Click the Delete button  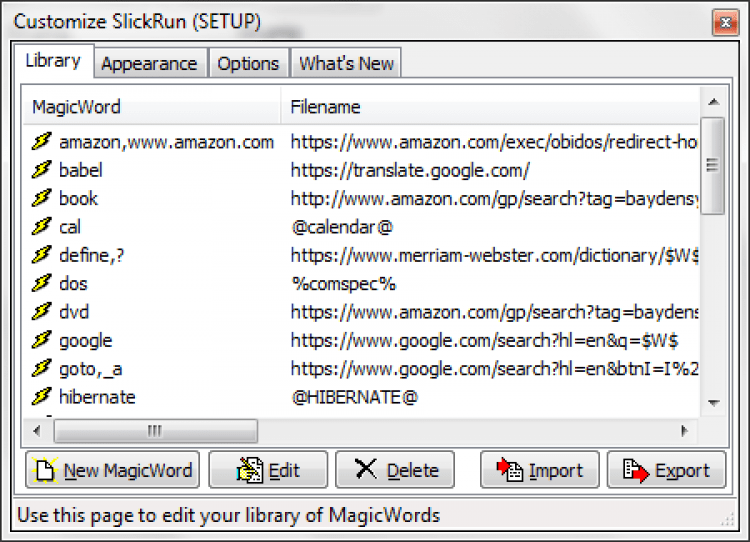[395, 470]
